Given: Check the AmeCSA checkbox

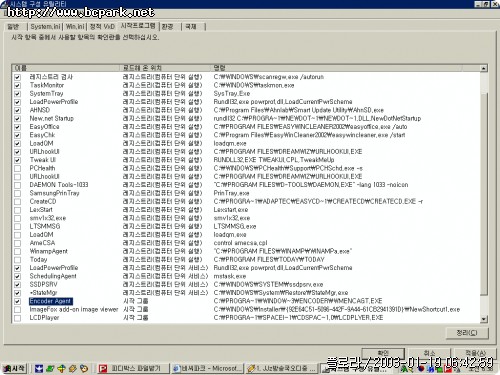Looking at the screenshot, I should point(17,243).
